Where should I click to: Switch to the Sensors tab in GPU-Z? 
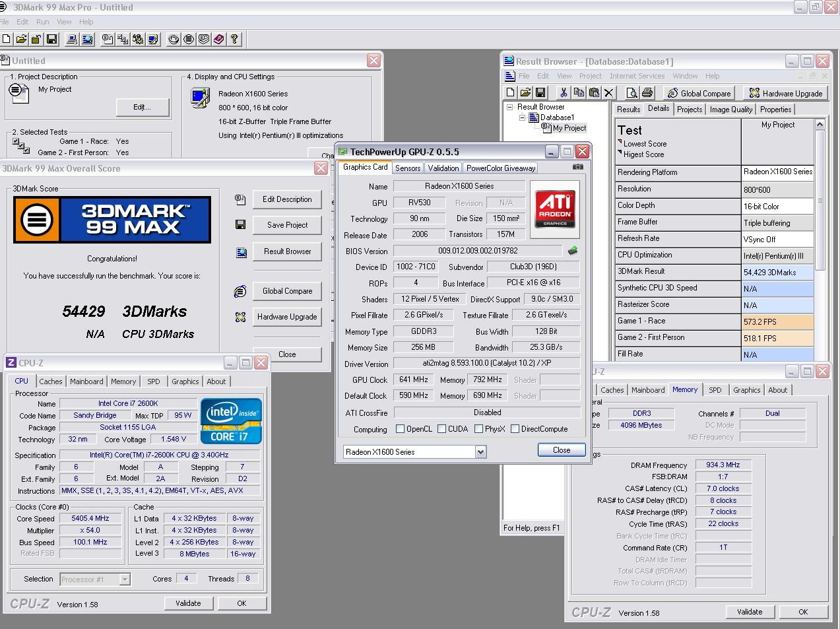pyautogui.click(x=408, y=168)
